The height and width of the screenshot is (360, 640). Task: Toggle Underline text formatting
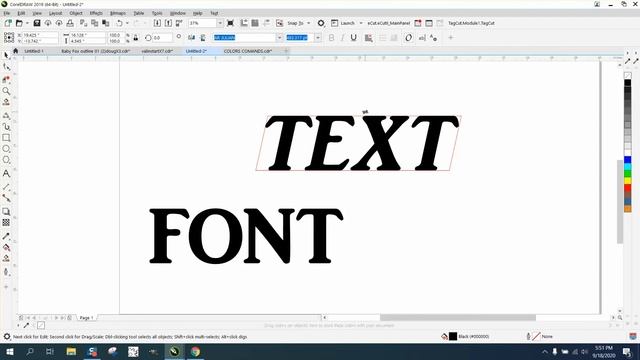pos(353,38)
